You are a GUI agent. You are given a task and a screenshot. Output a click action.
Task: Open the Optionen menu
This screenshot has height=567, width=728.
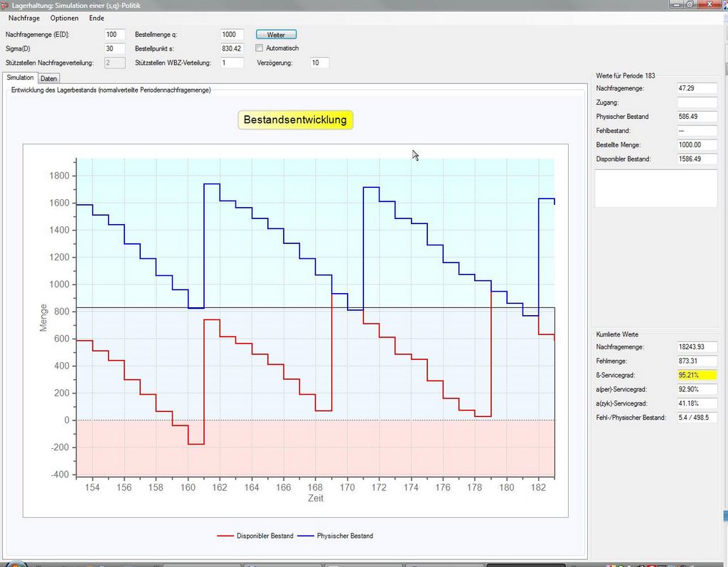pos(64,18)
